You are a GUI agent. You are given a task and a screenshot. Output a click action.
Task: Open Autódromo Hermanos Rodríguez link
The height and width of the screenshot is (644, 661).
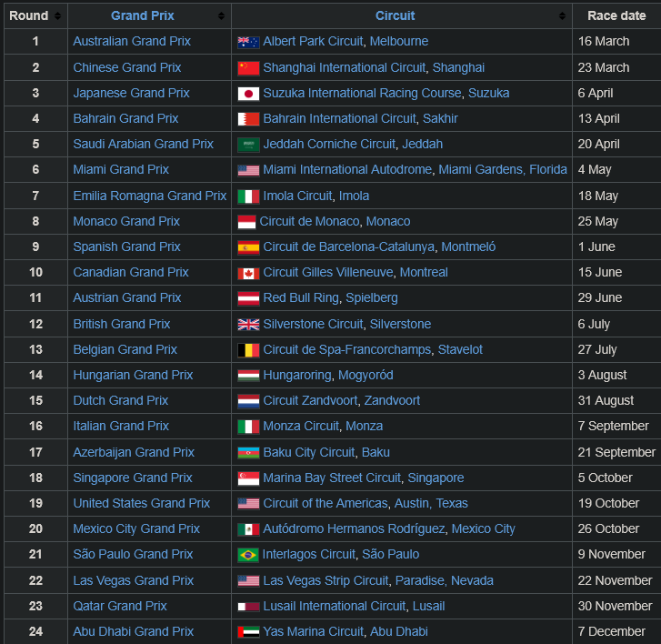pyautogui.click(x=354, y=528)
